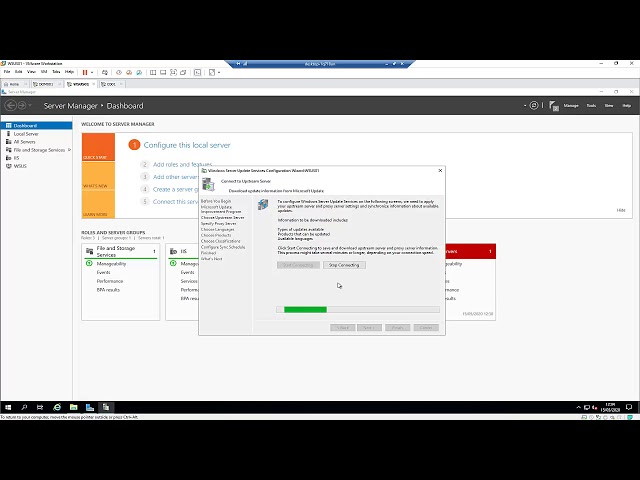Viewport: 640px width, 480px height.
Task: Click the Server Manager taskbar icon
Action: [90, 407]
